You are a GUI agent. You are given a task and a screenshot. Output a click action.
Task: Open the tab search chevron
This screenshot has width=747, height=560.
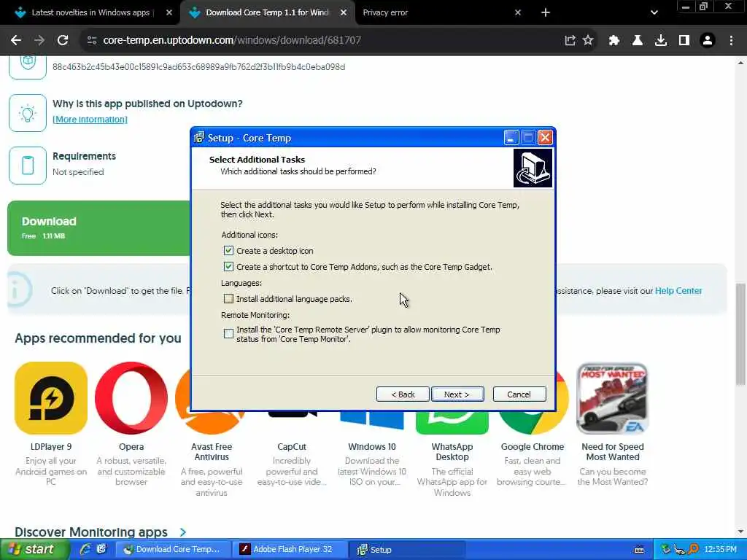coord(654,13)
